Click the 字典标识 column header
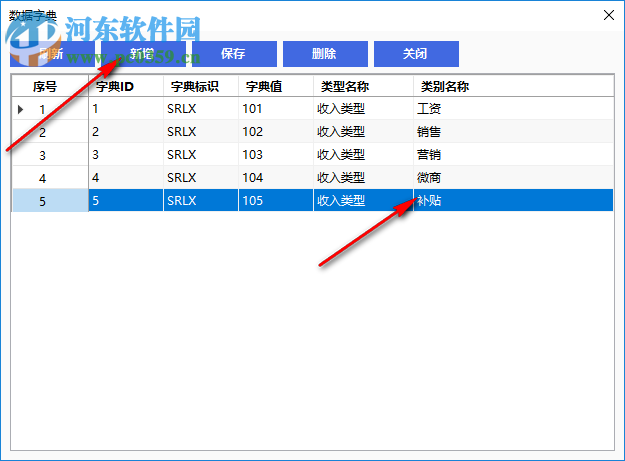625x461 pixels. coord(201,86)
